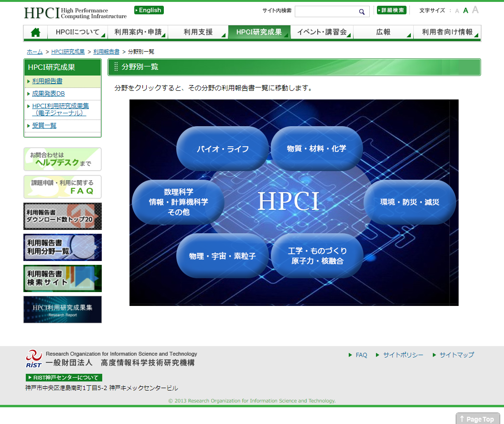The image size is (504, 424).
Task: Open 成果発表DB sidebar link
Action: (x=49, y=94)
